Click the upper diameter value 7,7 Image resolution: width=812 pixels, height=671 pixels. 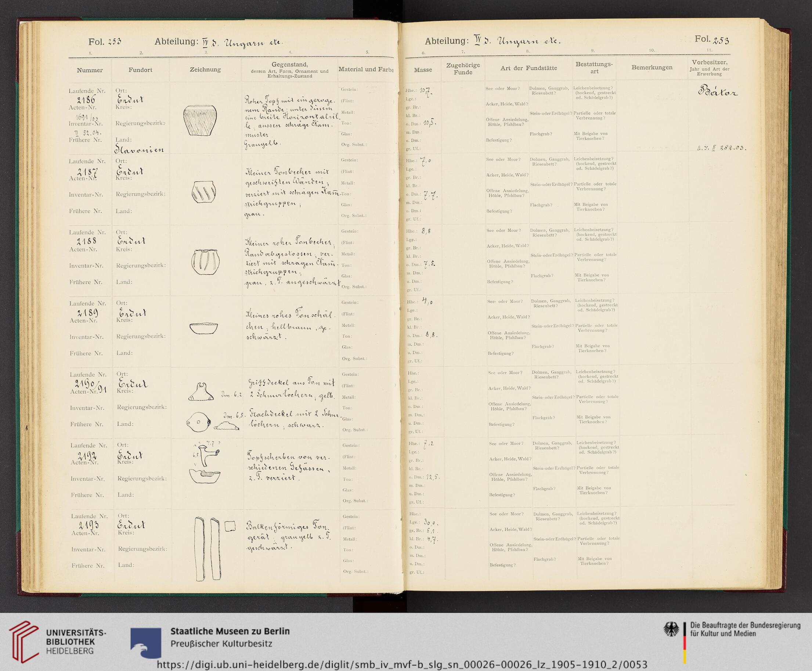pyautogui.click(x=431, y=195)
